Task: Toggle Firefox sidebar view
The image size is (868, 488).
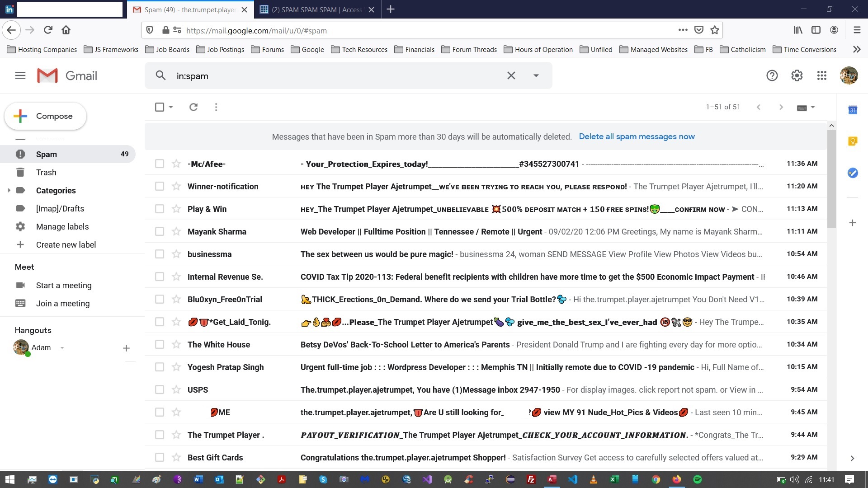Action: click(816, 30)
